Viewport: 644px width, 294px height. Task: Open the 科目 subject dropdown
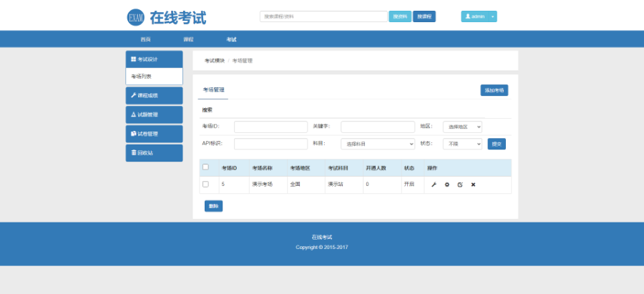(x=378, y=144)
